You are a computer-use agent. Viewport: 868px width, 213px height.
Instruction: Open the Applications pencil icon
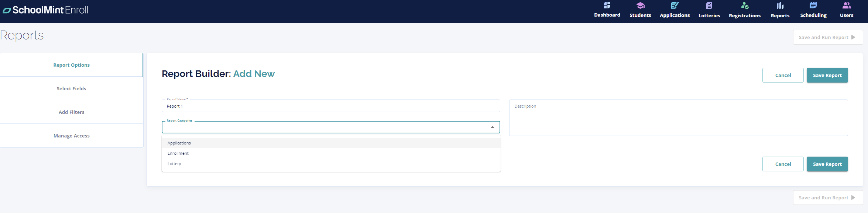pyautogui.click(x=675, y=6)
